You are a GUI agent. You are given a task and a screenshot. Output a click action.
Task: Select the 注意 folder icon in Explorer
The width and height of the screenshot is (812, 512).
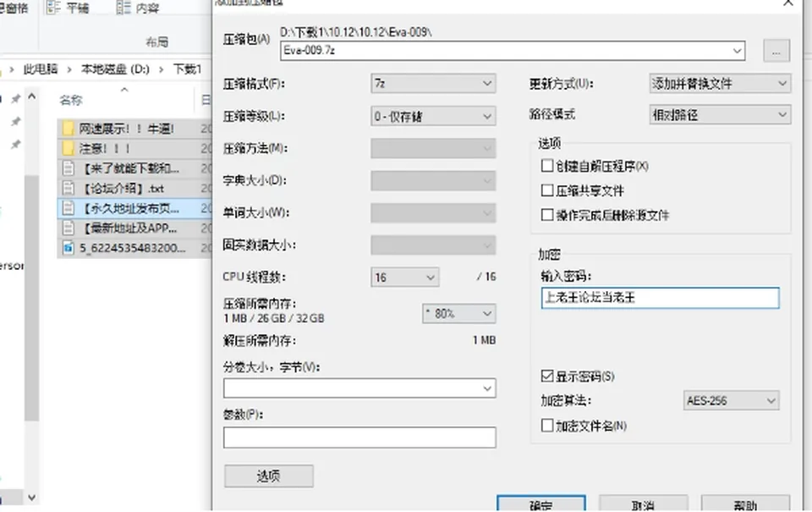pos(68,149)
